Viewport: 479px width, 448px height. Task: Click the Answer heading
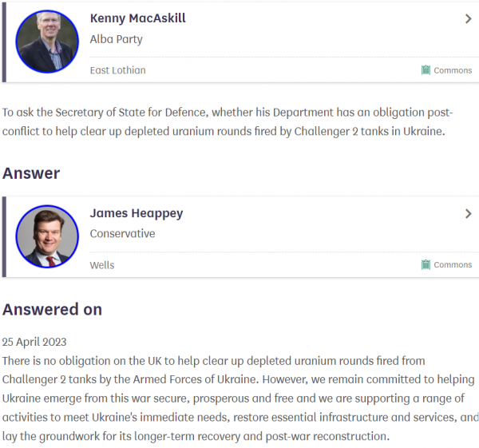tap(31, 173)
